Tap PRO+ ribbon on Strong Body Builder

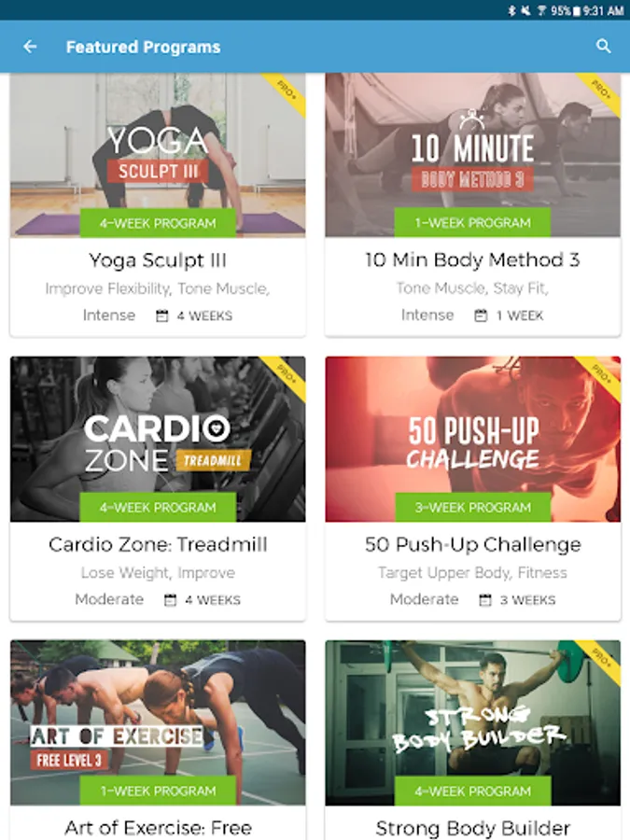600,658
